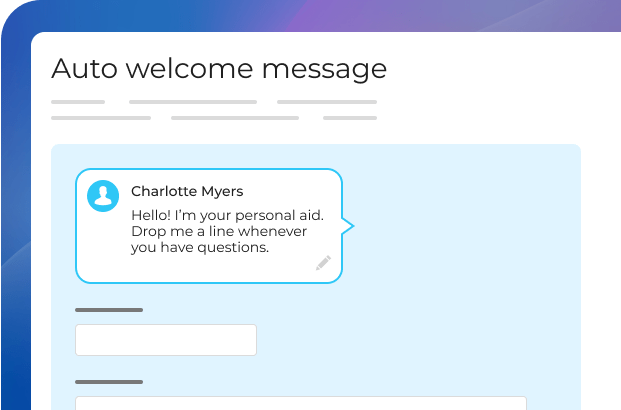Viewport: 621px width, 410px height.
Task: Click the shortest placeholder line ending second row
Action: [350, 118]
